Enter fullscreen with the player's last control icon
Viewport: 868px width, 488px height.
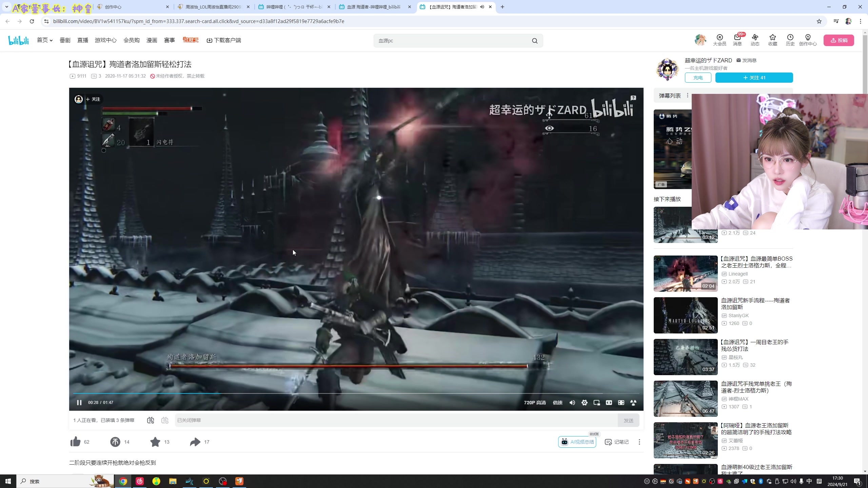click(x=633, y=403)
